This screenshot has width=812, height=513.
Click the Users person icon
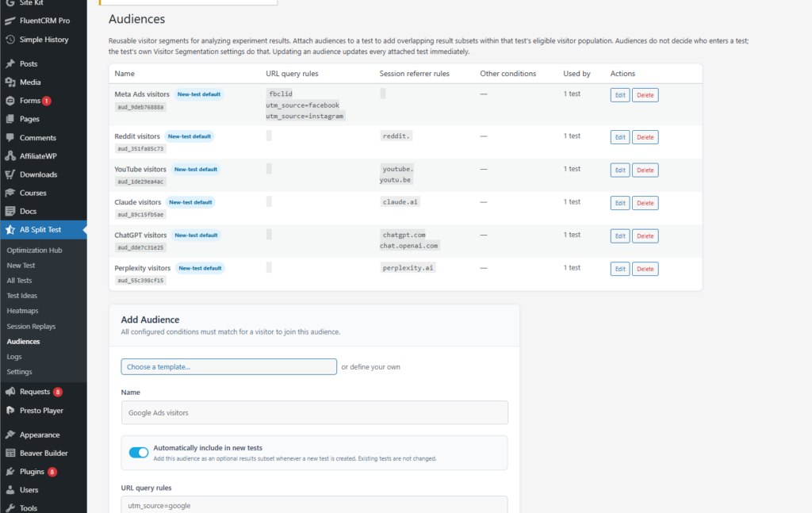click(x=10, y=490)
